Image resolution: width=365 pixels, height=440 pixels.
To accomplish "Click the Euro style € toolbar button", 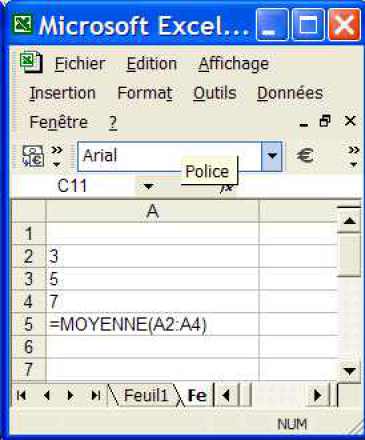I will tap(305, 156).
